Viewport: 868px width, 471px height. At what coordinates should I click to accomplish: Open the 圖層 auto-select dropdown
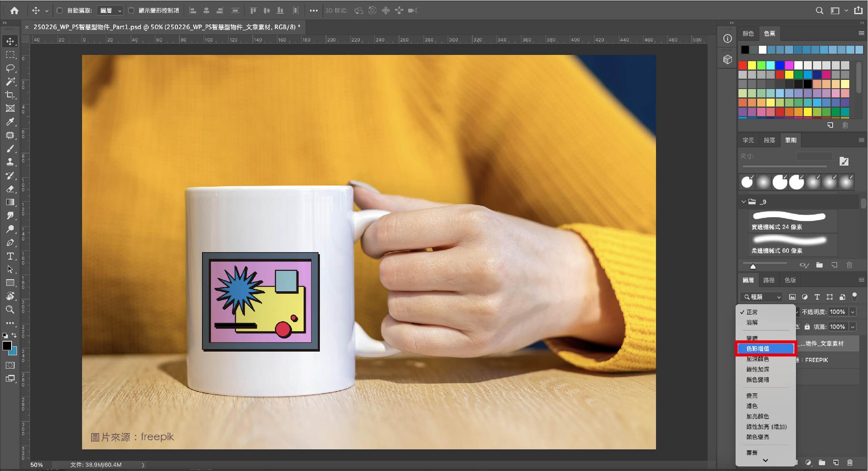click(110, 10)
